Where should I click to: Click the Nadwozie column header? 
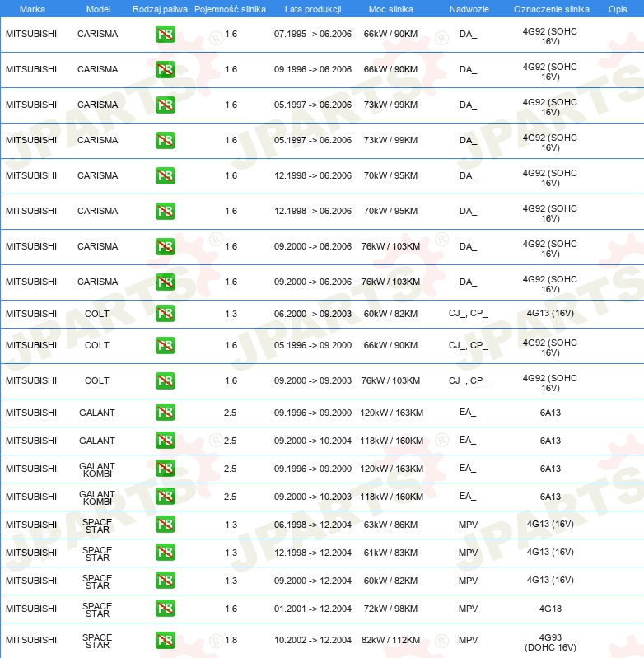[x=469, y=9]
